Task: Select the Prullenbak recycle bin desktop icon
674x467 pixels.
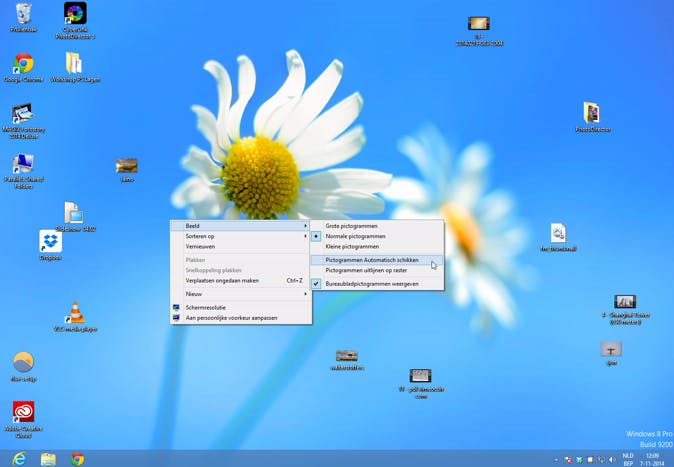Action: [x=23, y=17]
